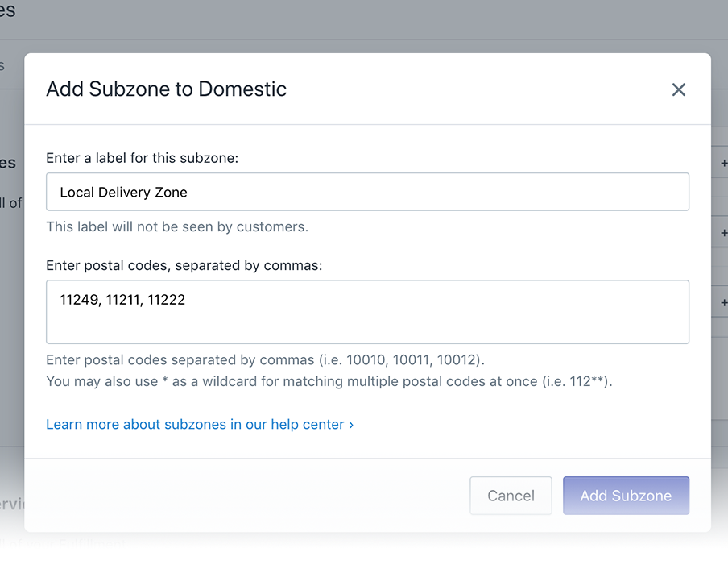Click the chevron after the help center link
This screenshot has width=728, height=569.
(351, 424)
